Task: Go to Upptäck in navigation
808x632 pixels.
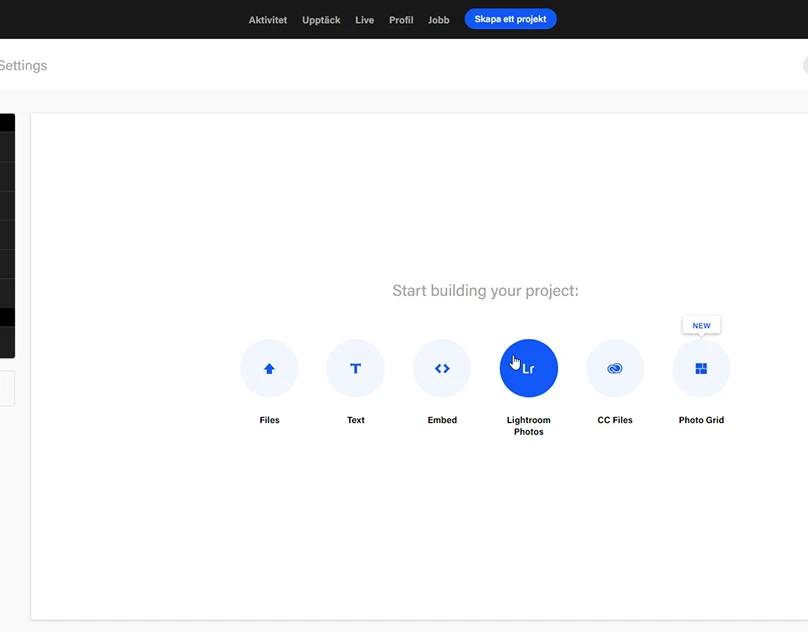Action: [x=321, y=20]
